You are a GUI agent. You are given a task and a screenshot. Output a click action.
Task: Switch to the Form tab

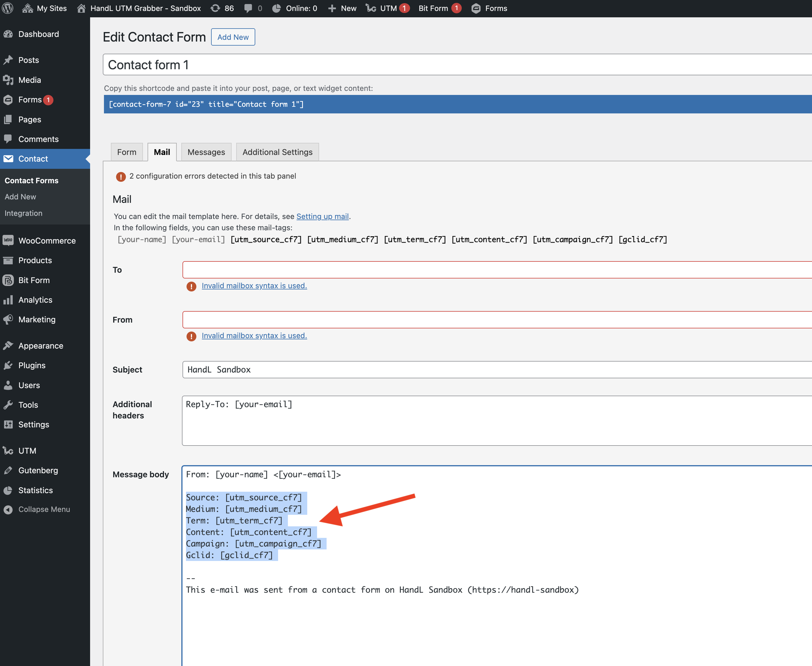click(127, 152)
